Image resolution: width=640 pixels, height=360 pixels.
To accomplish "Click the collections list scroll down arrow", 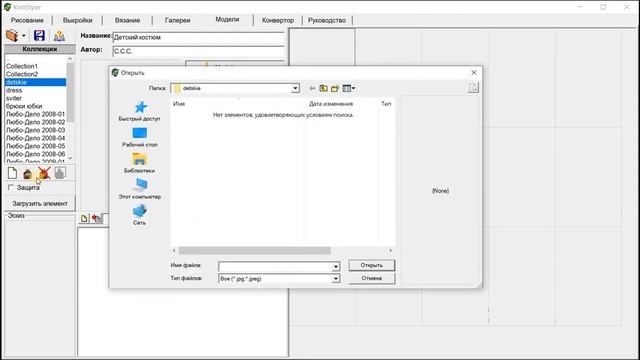I will [x=70, y=158].
